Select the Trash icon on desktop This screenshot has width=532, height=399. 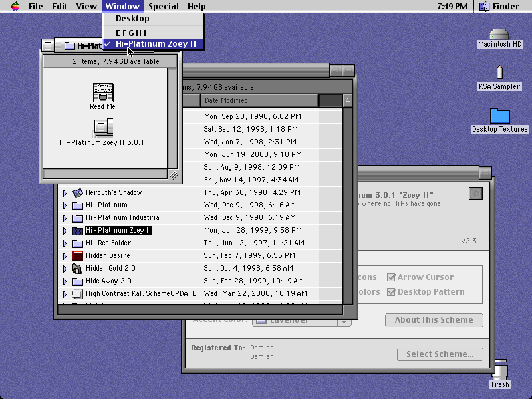499,370
